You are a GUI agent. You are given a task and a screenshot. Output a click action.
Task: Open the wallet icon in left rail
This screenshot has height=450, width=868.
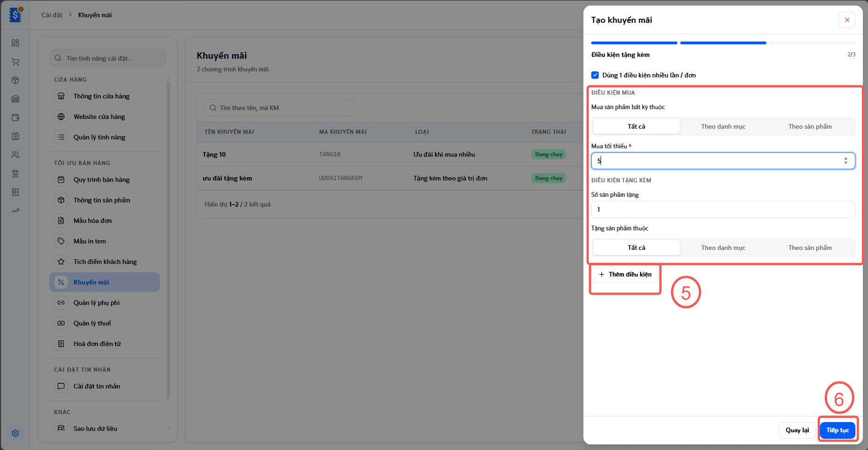tap(15, 118)
